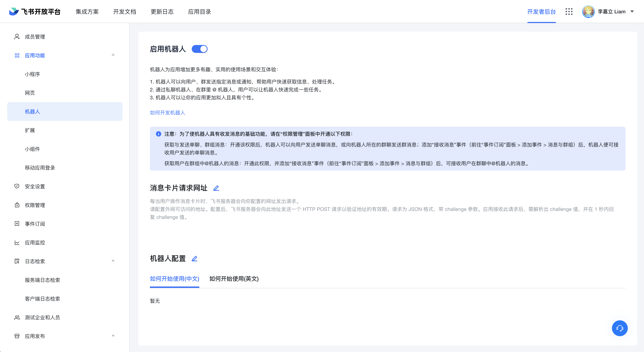Toggle the 启用机器人 switch off
The width and height of the screenshot is (644, 352).
(x=199, y=49)
